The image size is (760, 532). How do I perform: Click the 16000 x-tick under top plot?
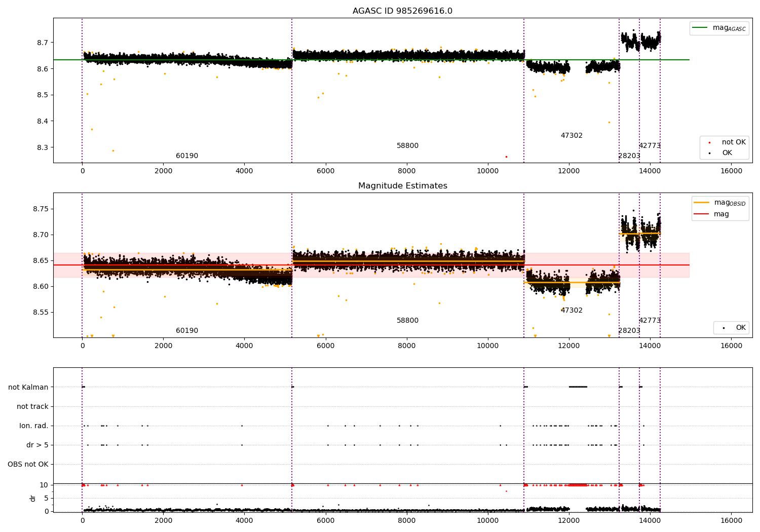731,171
